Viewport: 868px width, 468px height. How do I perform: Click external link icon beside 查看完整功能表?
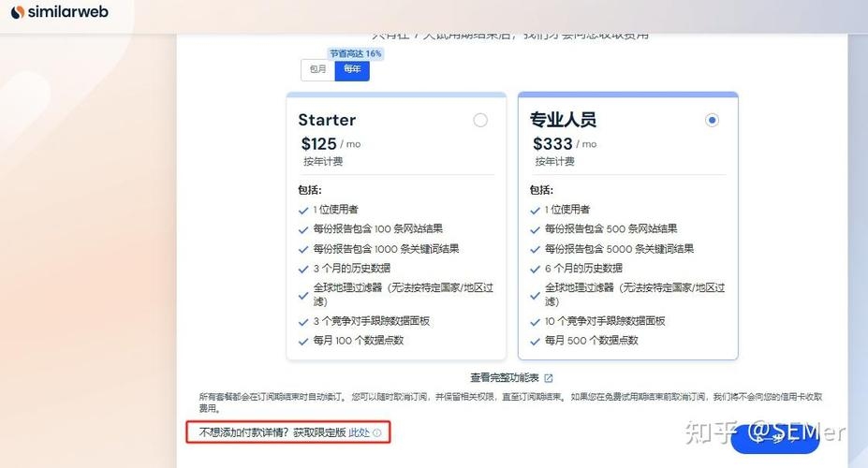point(549,378)
